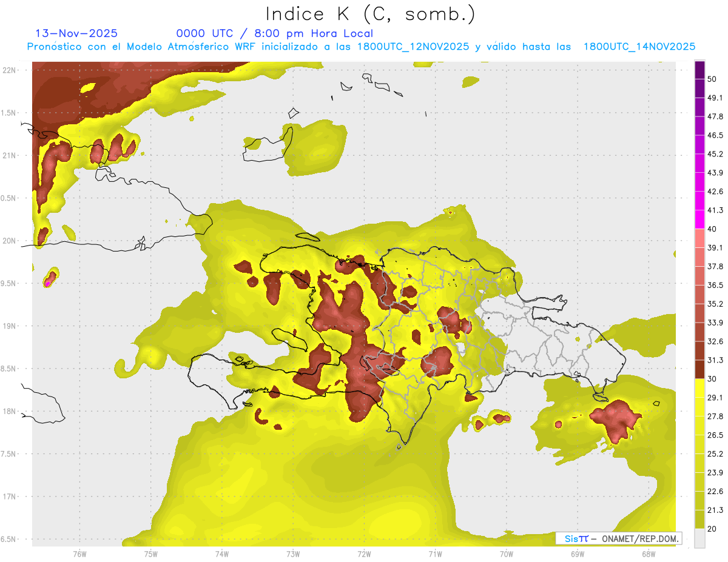Click the '42.6' colorbar value
Image resolution: width=728 pixels, height=562 pixels.
pos(715,192)
